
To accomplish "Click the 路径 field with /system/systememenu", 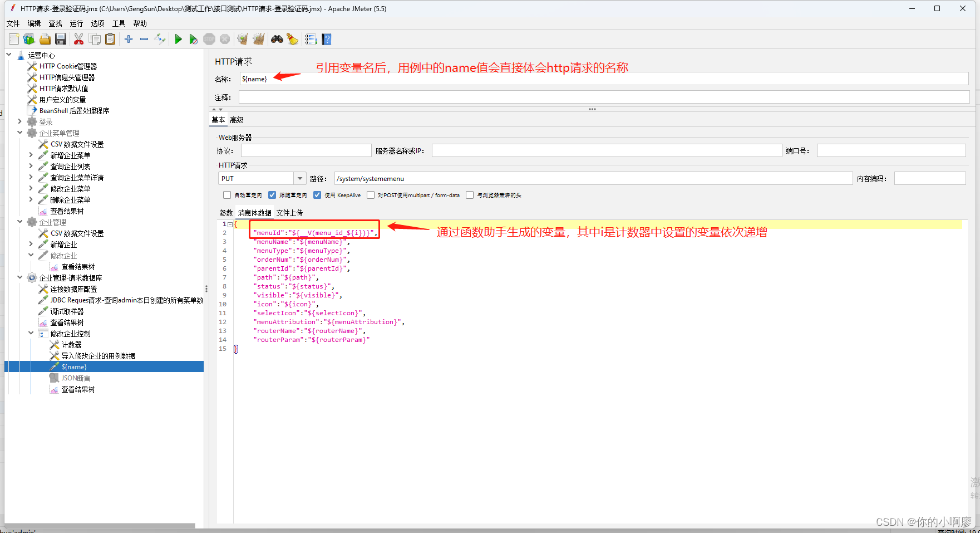I will [593, 178].
